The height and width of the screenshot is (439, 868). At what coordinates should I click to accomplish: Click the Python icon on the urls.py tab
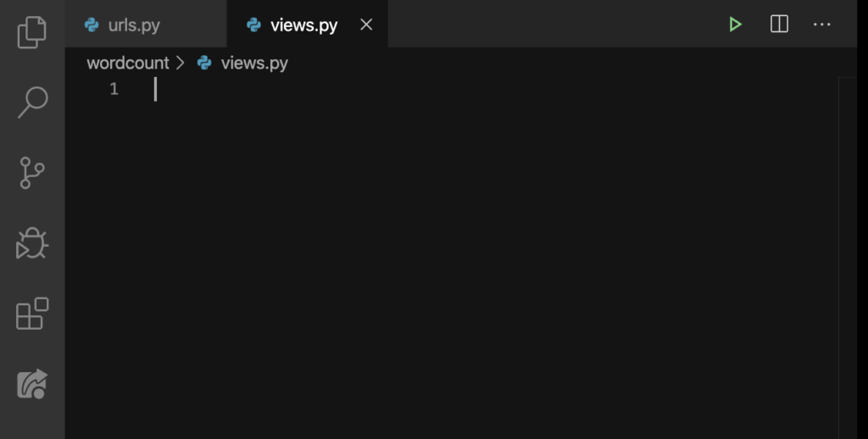[x=92, y=25]
